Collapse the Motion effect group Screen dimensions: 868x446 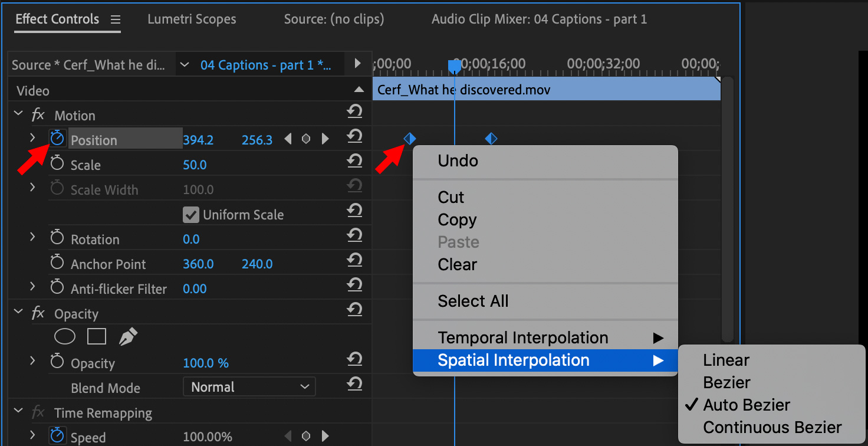click(19, 113)
